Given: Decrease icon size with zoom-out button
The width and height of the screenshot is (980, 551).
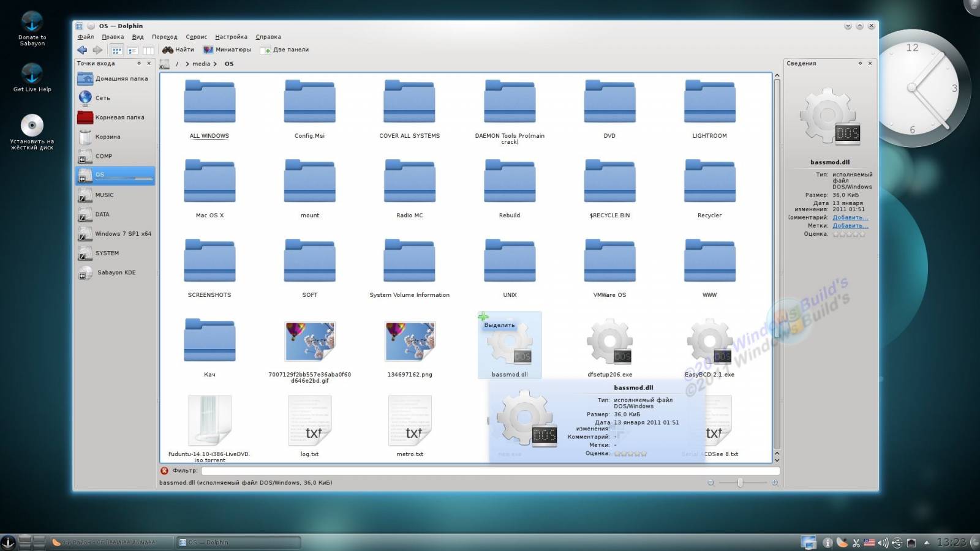Looking at the screenshot, I should coord(711,483).
